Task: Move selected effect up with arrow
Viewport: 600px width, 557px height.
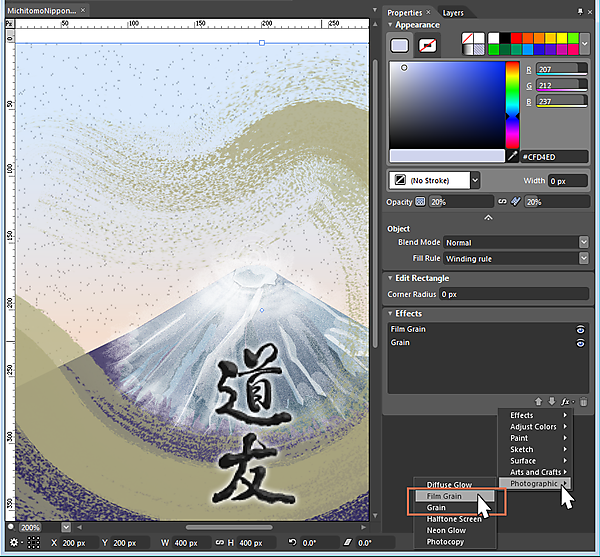Action: pyautogui.click(x=537, y=401)
